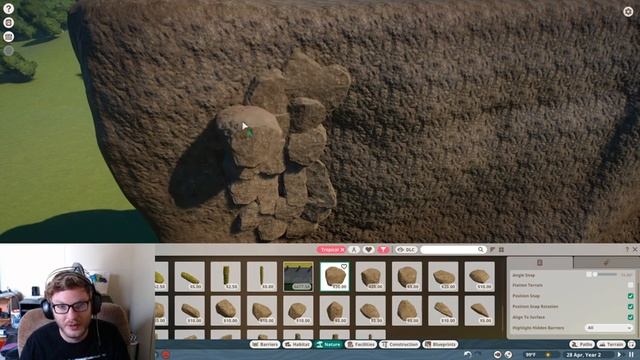Remove the Tropical filter tag
Viewport: 640px width, 360px height.
coord(342,249)
